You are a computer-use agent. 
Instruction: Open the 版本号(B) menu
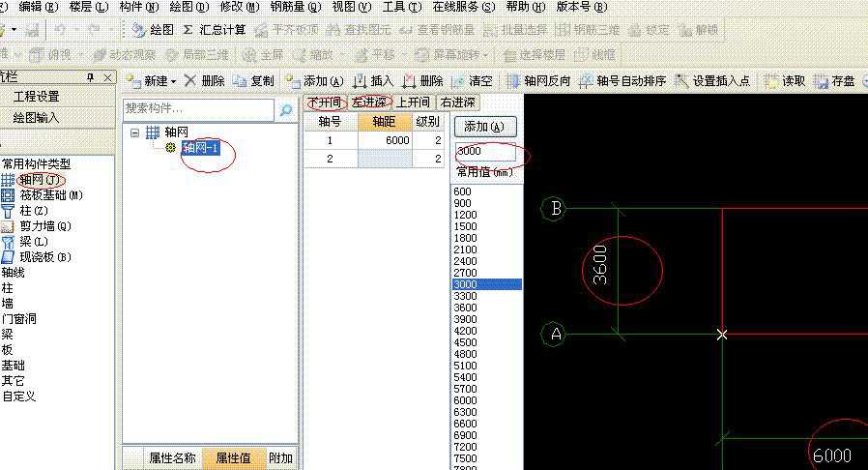click(581, 7)
